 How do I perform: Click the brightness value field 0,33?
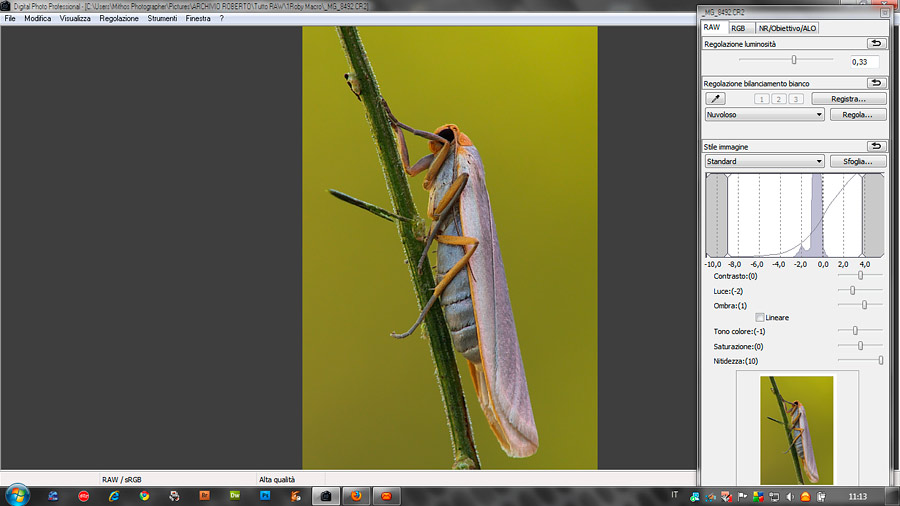pos(864,62)
